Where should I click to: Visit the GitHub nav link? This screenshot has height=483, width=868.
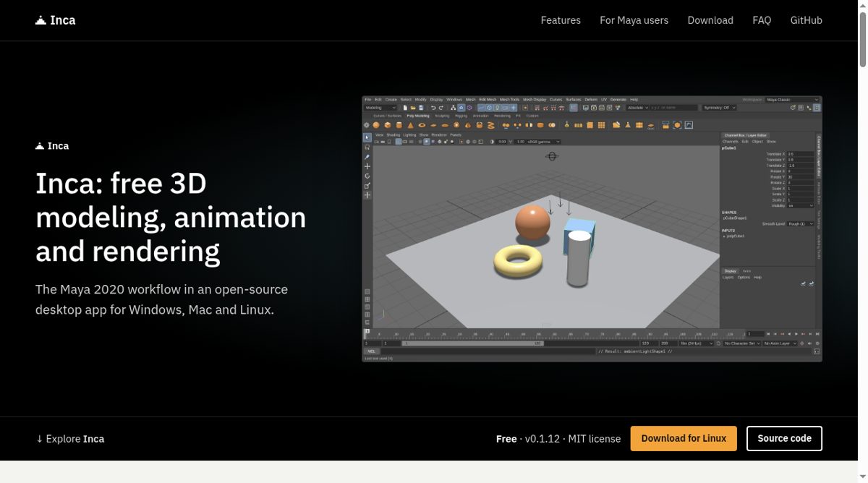pyautogui.click(x=806, y=20)
